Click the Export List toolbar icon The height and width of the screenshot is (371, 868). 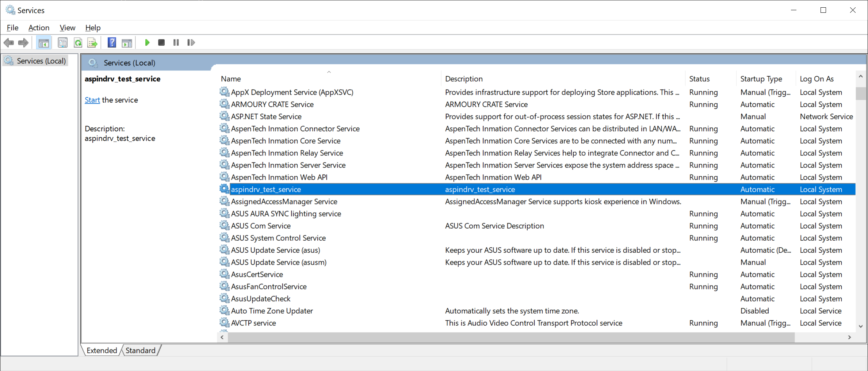click(92, 43)
